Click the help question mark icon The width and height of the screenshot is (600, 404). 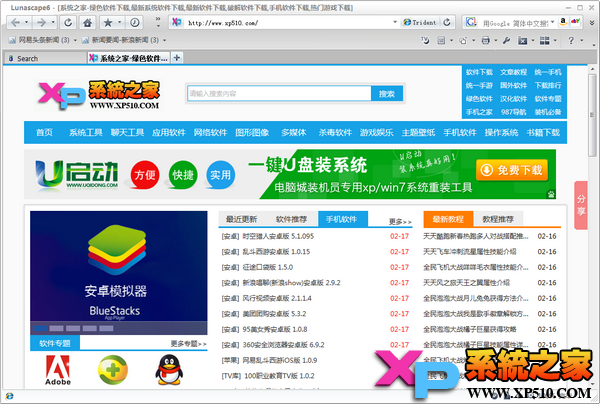[571, 41]
